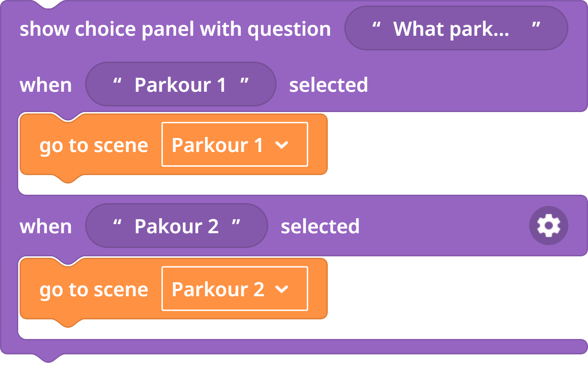Click the first "when" label

(x=46, y=85)
